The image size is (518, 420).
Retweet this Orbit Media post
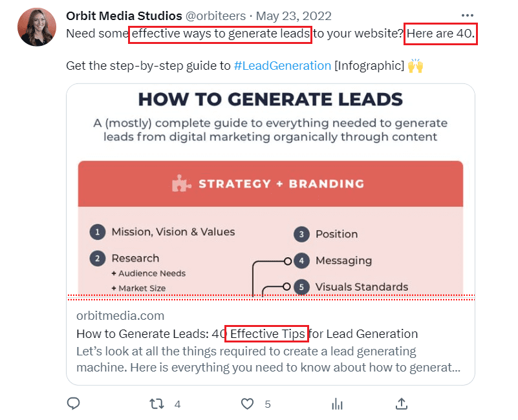coord(156,404)
